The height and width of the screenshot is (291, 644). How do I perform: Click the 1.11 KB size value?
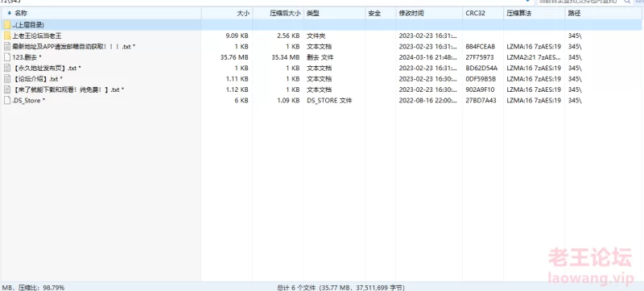click(237, 78)
